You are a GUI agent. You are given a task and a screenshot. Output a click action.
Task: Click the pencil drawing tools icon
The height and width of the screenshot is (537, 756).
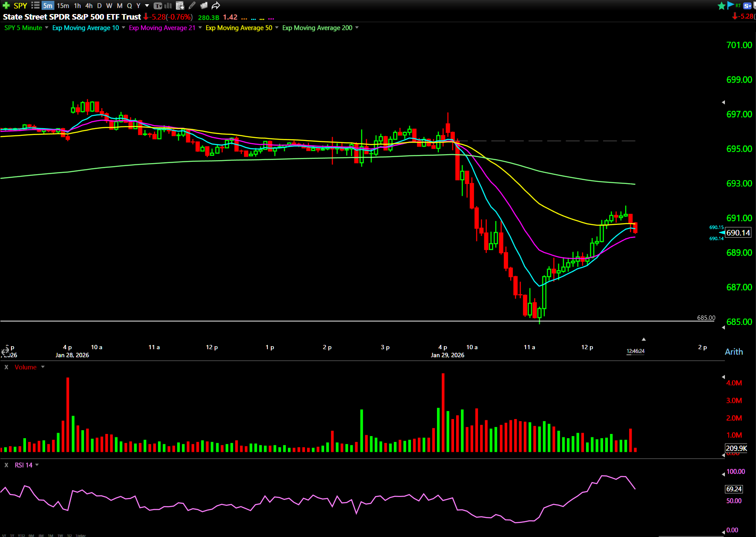coord(192,6)
